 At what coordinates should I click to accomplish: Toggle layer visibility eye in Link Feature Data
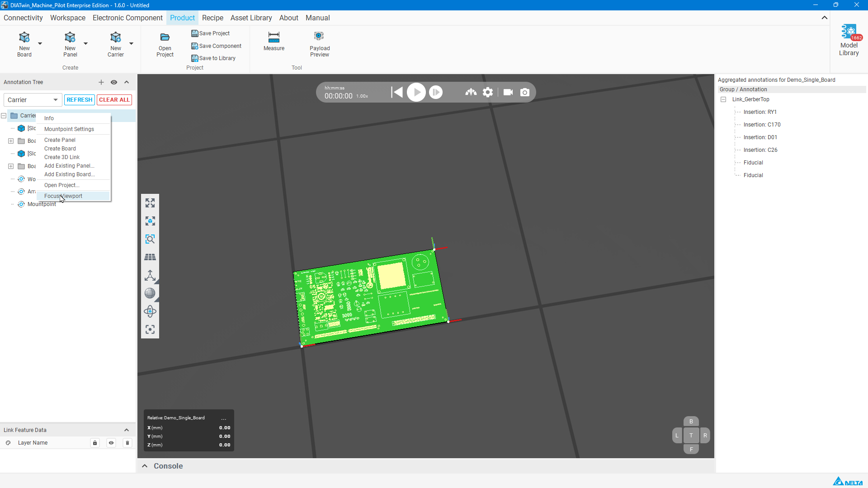point(111,443)
